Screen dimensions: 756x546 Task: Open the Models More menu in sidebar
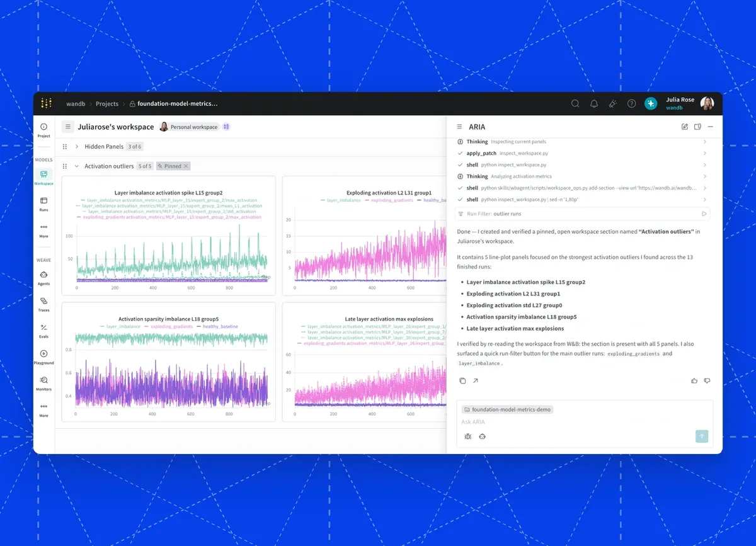pyautogui.click(x=43, y=230)
